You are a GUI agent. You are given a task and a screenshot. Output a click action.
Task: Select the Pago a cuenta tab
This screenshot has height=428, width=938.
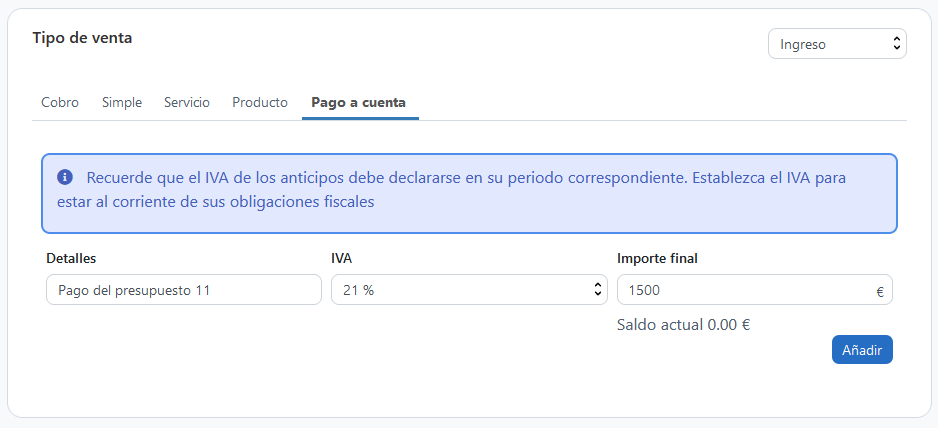click(359, 102)
